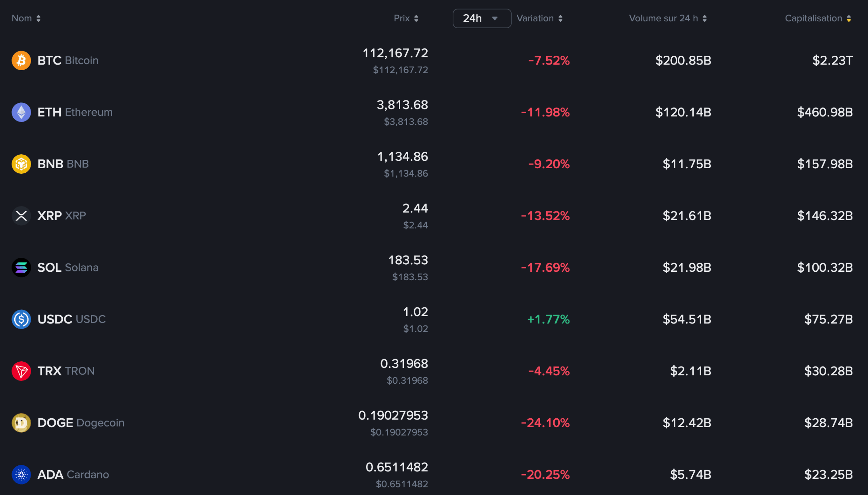Screen dimensions: 868x495
Task: Click the Cardano blue logo icon
Action: pyautogui.click(x=21, y=474)
